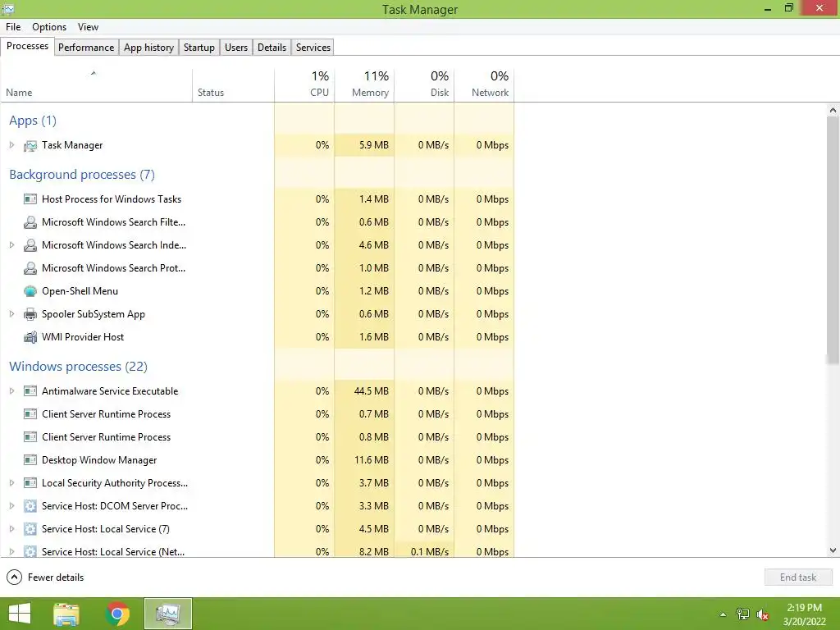Click the WMI Provider Host icon
This screenshot has width=840, height=630.
(30, 337)
